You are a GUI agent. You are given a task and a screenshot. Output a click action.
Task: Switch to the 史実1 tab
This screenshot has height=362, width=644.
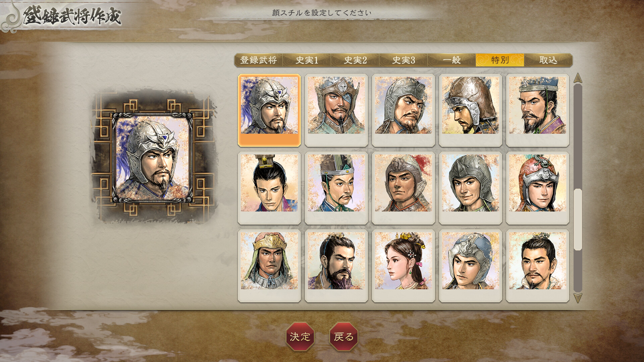(307, 60)
